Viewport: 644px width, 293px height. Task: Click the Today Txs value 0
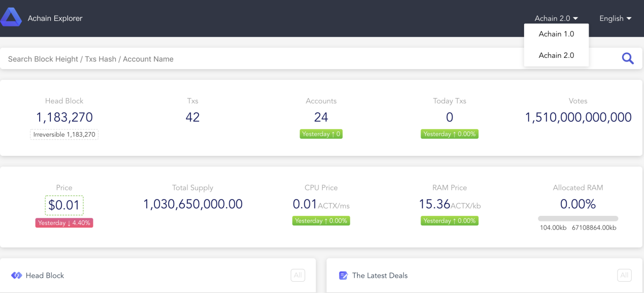point(449,117)
